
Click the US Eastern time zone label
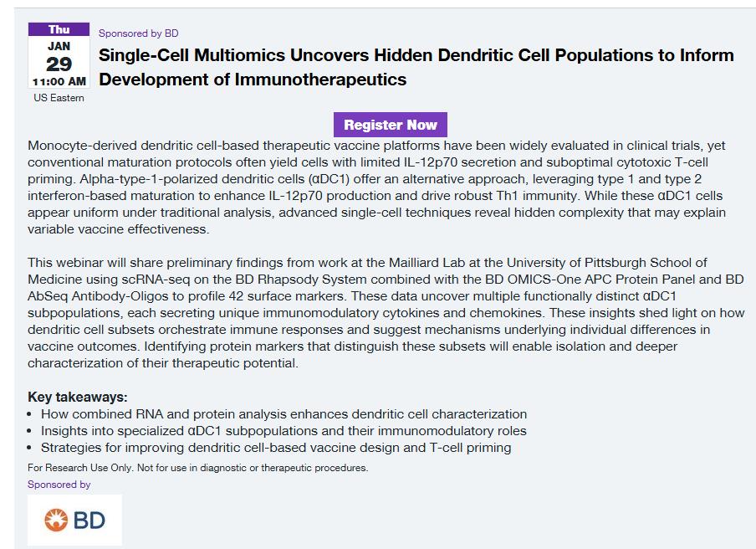click(x=59, y=98)
